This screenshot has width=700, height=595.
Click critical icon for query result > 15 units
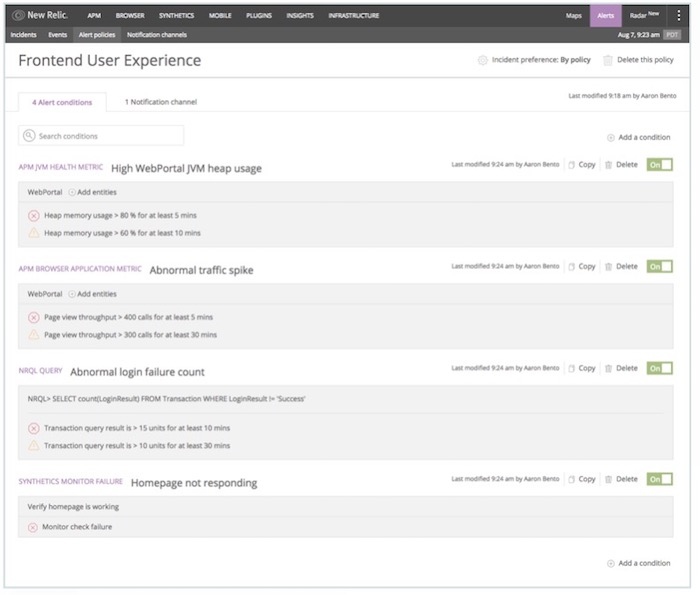[x=33, y=428]
